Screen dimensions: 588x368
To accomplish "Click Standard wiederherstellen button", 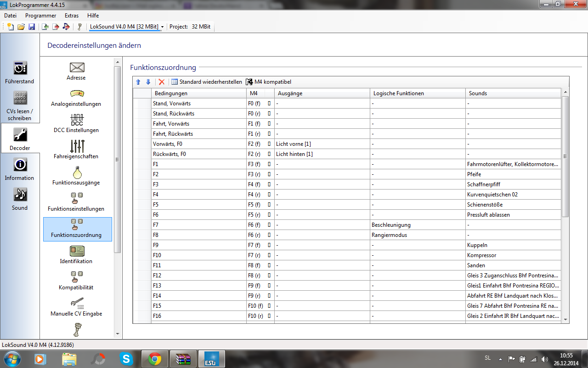I will coord(207,82).
